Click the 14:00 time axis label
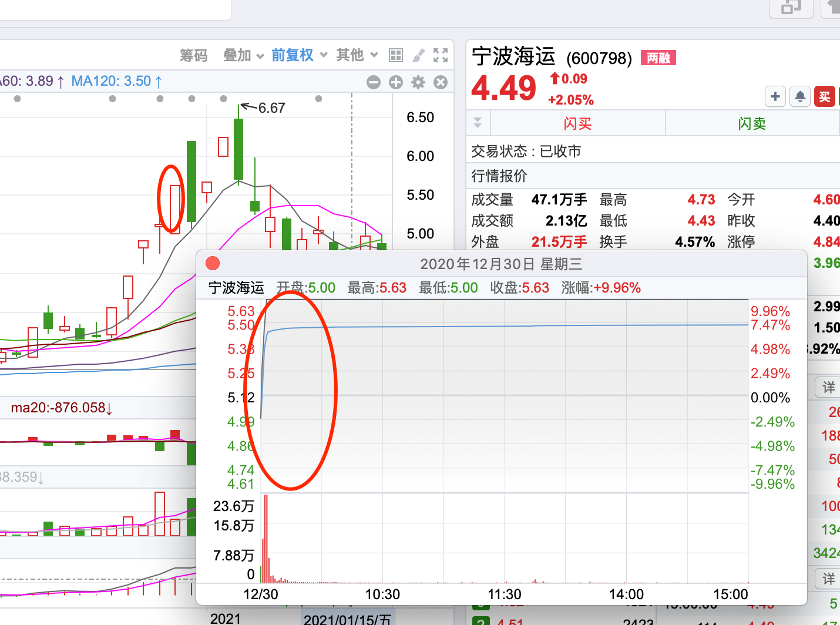840x625 pixels. (x=626, y=594)
